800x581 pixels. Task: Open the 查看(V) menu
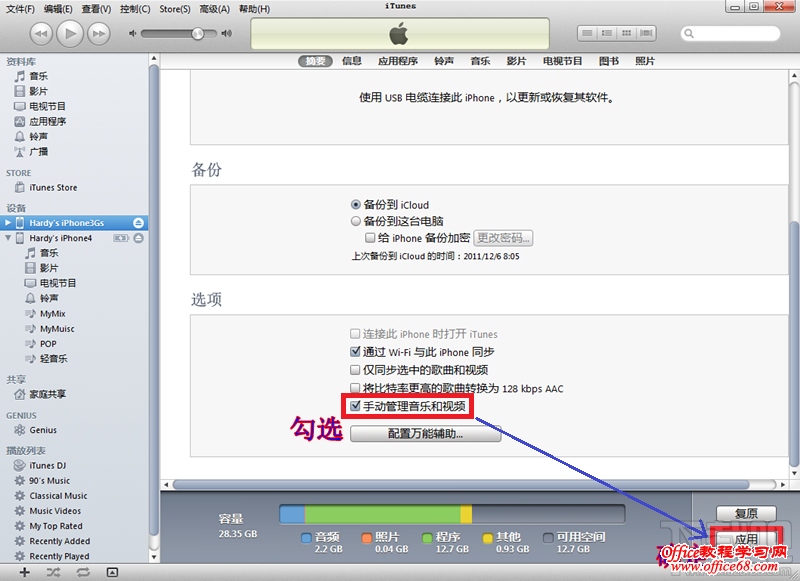tap(96, 9)
